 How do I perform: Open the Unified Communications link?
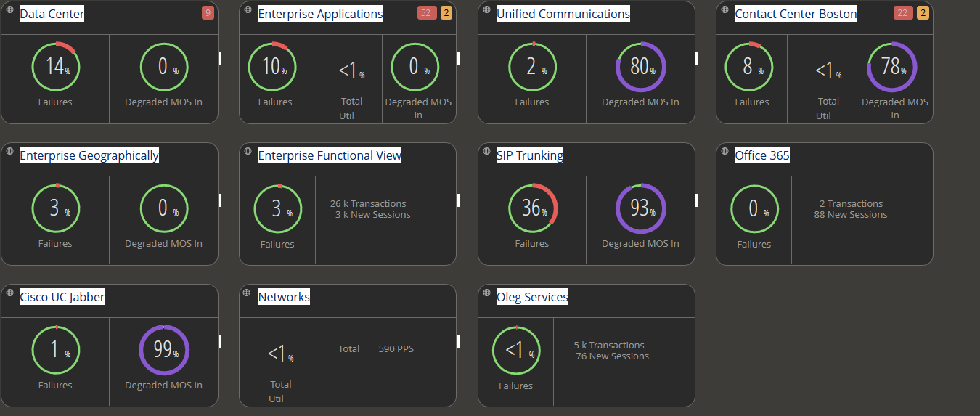coord(563,14)
